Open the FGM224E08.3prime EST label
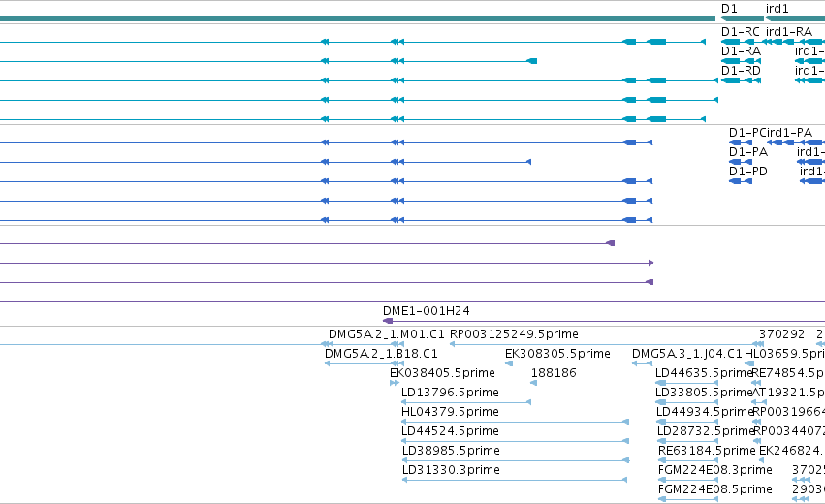Screen dimensions: 825x504 click(715, 470)
